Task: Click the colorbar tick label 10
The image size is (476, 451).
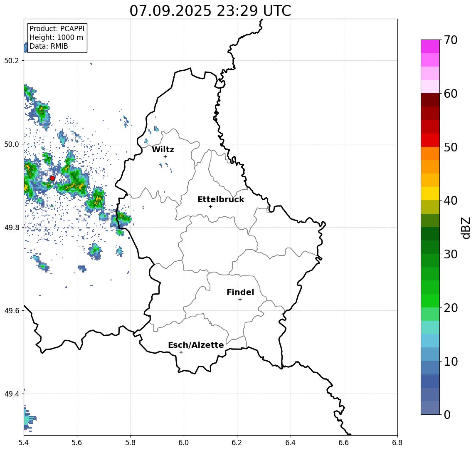Action: coord(451,361)
